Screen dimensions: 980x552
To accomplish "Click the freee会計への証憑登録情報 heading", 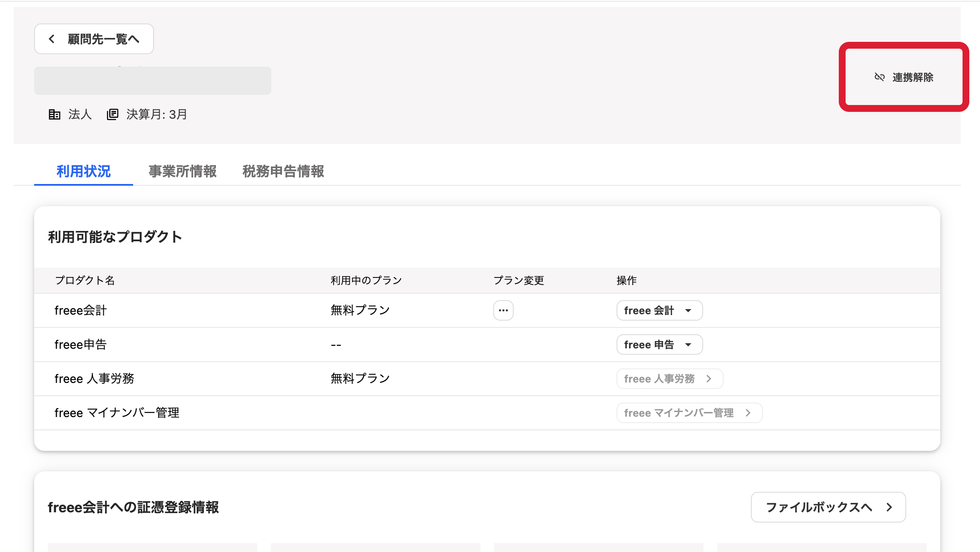I will click(133, 507).
